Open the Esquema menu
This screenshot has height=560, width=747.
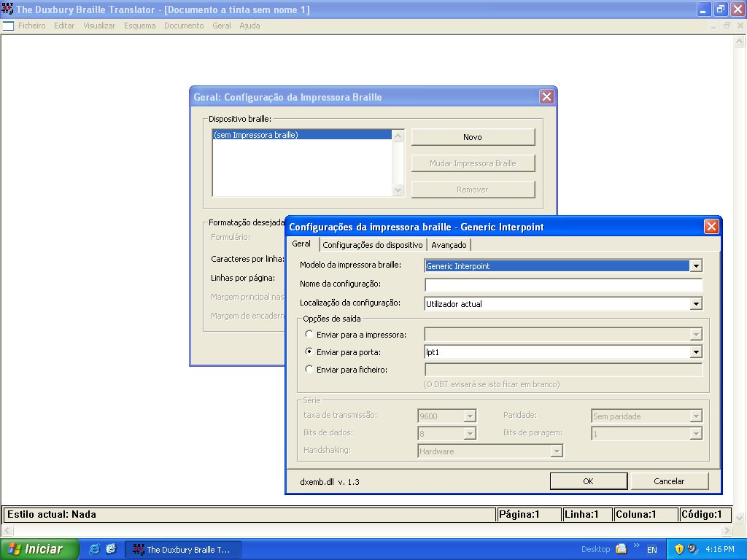(139, 26)
